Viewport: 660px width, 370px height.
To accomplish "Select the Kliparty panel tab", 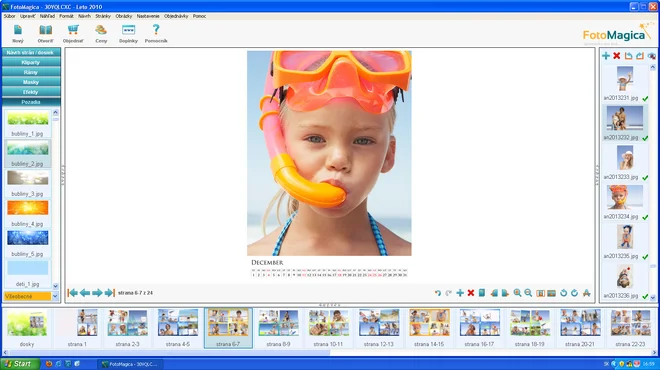I will pyautogui.click(x=31, y=62).
